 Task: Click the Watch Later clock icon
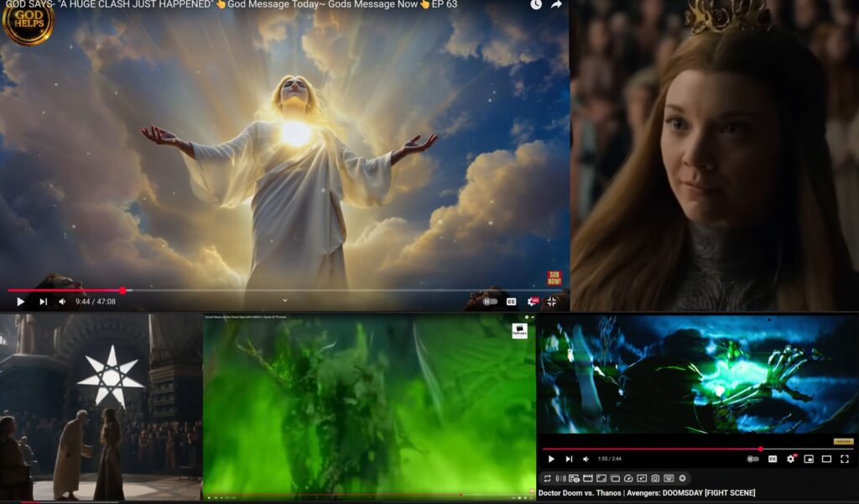tap(536, 4)
